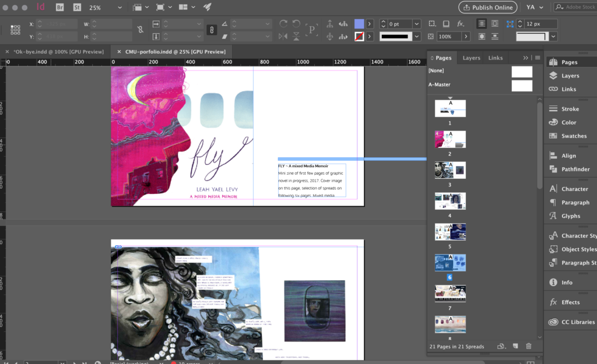Screen dimensions: 597x364
Task: Toggle constrain proportions for width and height
Action: [141, 30]
